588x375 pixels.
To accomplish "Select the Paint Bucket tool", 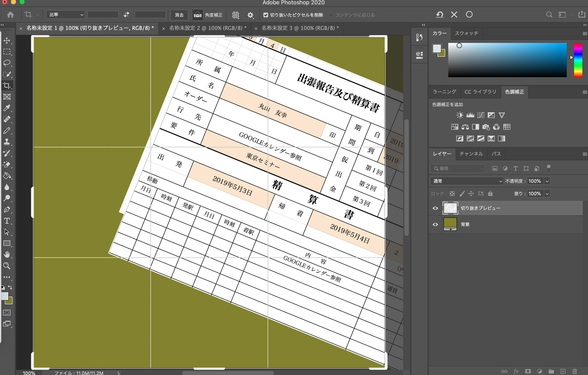I will click(7, 176).
